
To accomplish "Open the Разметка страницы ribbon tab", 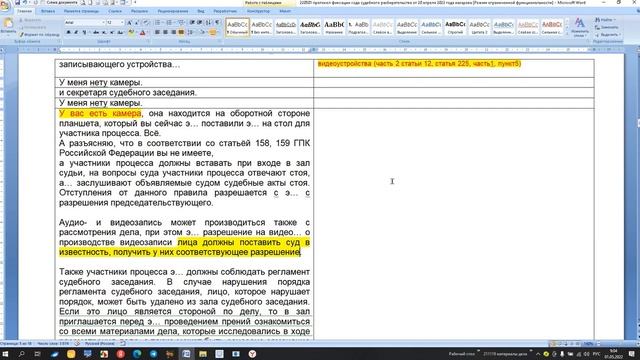I will coord(82,11).
